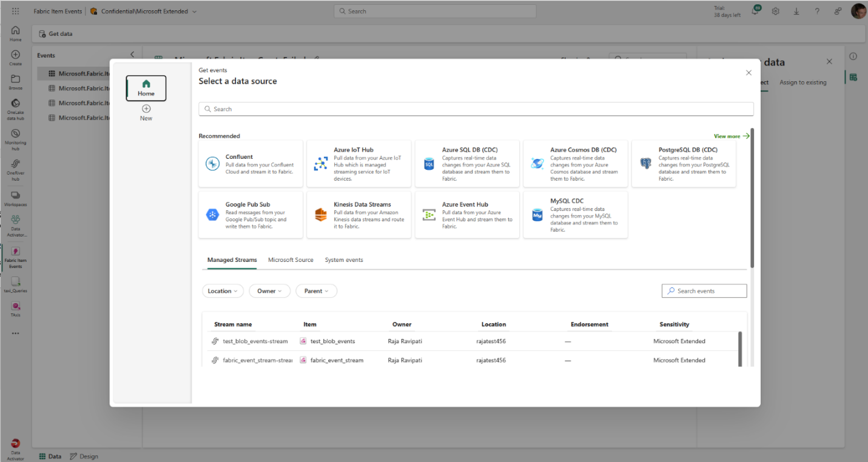Select the Azure Cosmos DB (CDC) card

pyautogui.click(x=576, y=164)
